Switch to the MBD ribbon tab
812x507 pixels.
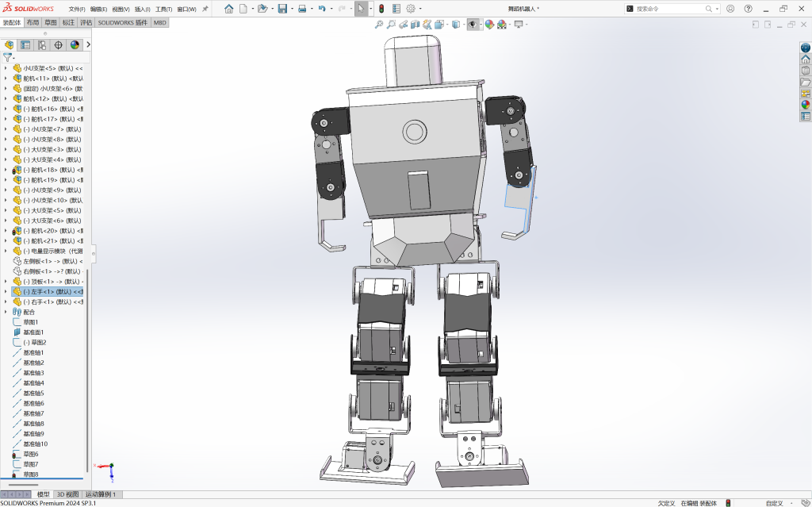(x=160, y=23)
